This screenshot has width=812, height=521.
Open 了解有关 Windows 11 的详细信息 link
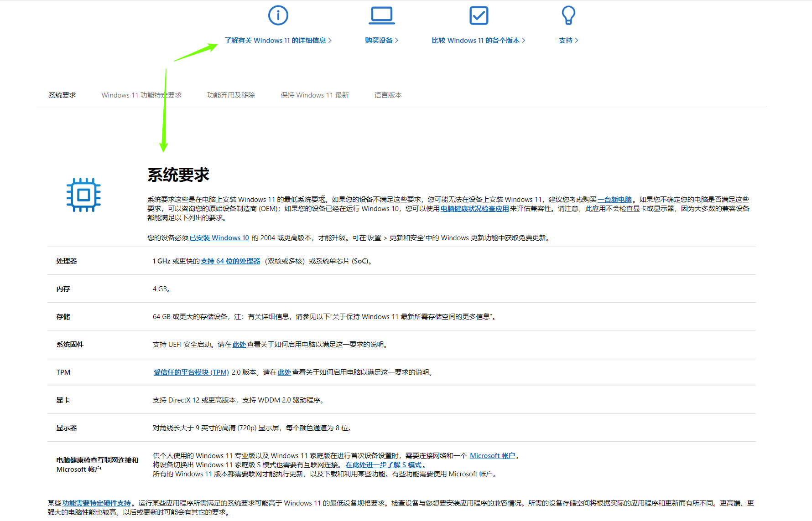pos(278,41)
